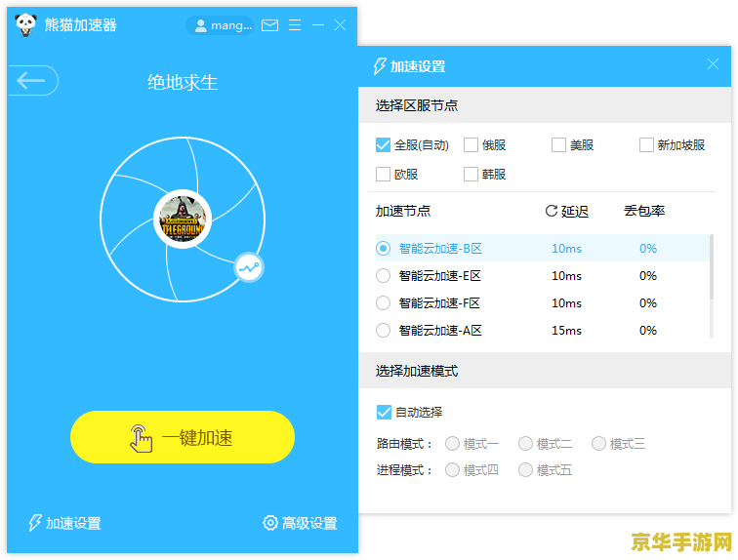Toggle the 全服(自动) checkbox
Image resolution: width=738 pixels, height=560 pixels.
pyautogui.click(x=383, y=144)
